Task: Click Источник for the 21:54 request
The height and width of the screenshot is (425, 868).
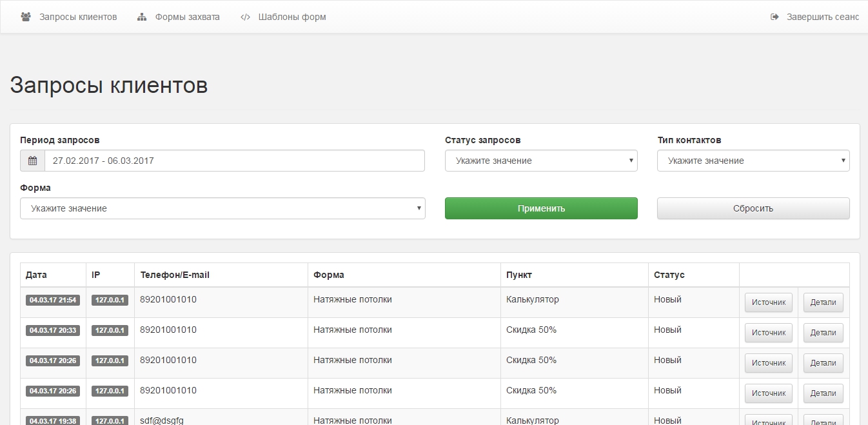Action: point(768,302)
